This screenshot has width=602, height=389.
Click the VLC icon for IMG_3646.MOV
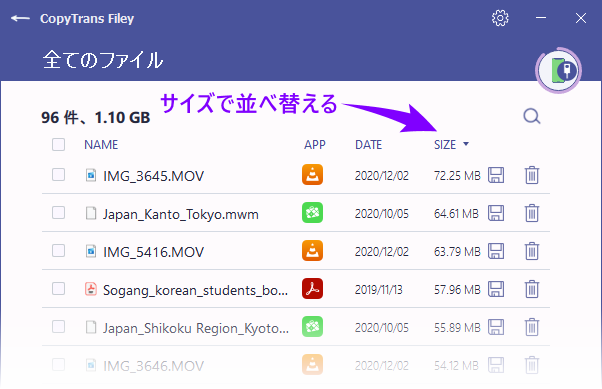(313, 365)
